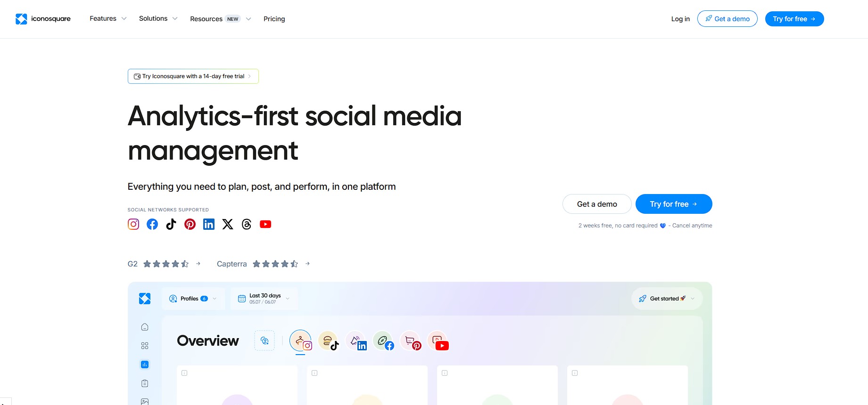Select the Instagram profile avatar tab
Viewport: 868px width, 405px height.
tap(300, 341)
